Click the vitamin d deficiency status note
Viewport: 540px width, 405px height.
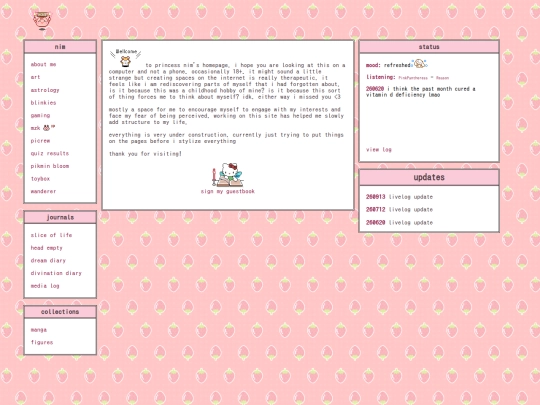[x=420, y=92]
